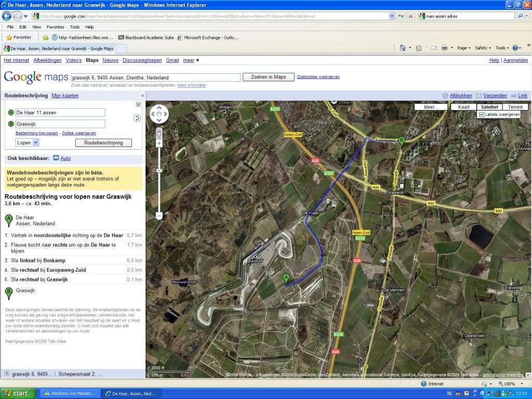The width and height of the screenshot is (532, 399).
Task: Click destination marker B on the map
Action: tap(401, 141)
